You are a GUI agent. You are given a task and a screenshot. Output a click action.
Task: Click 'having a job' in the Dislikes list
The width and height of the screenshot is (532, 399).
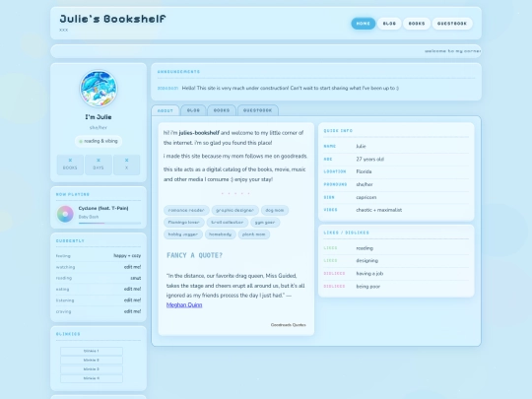[x=369, y=274]
